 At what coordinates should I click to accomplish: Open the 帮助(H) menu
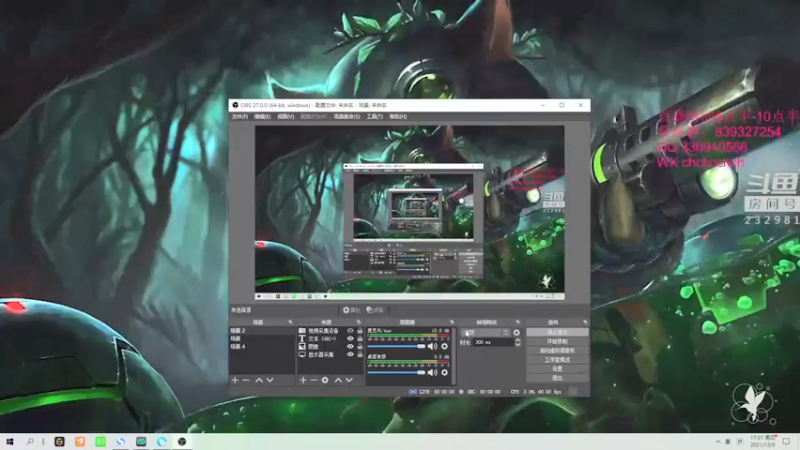tap(398, 117)
